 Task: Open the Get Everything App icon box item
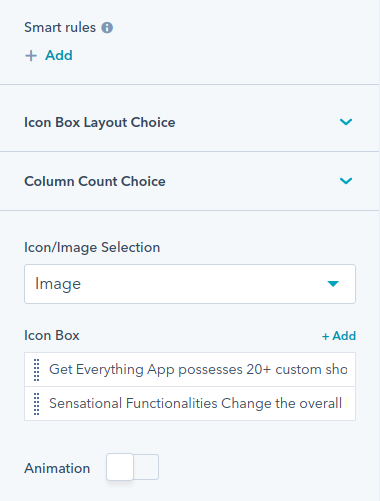coord(190,370)
